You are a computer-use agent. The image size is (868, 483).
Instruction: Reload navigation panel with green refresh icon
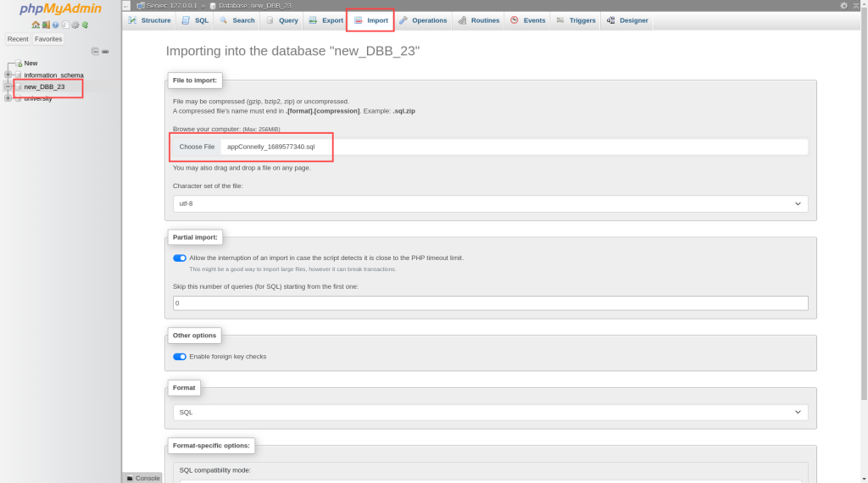tap(86, 25)
